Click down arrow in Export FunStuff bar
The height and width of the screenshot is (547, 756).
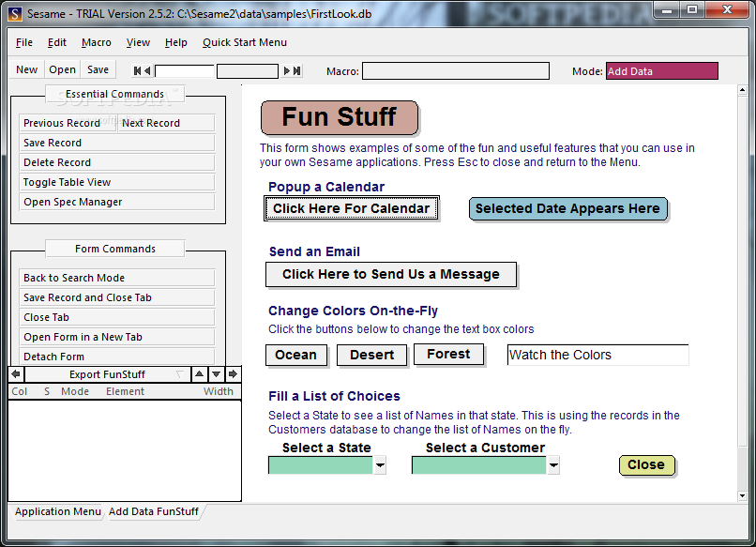point(216,373)
